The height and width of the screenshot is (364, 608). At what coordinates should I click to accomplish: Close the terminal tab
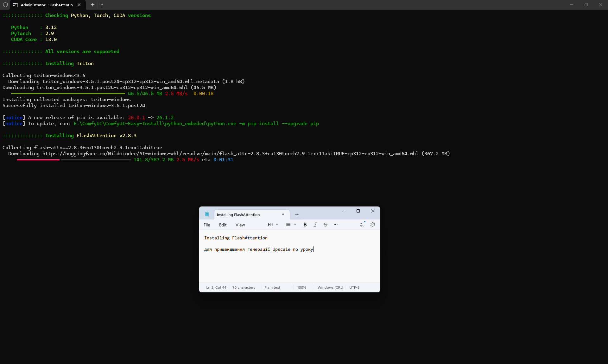(79, 5)
